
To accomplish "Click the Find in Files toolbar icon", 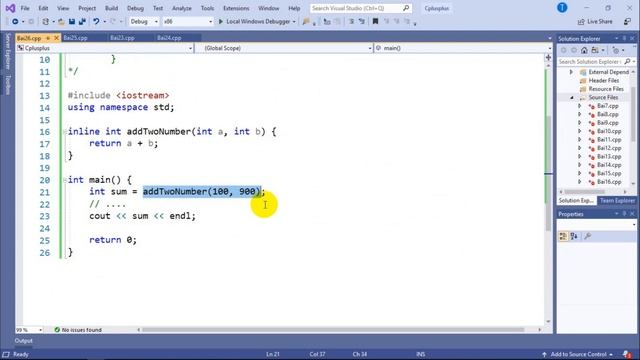I will (306, 22).
